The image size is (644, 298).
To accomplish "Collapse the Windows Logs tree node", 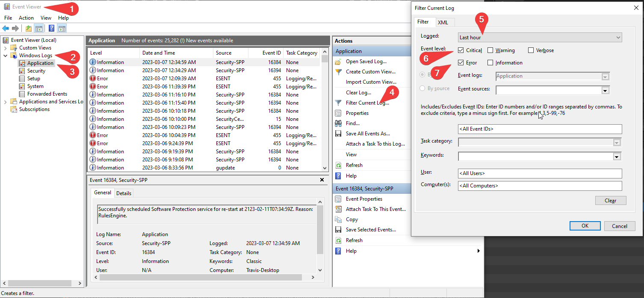I will (6, 56).
